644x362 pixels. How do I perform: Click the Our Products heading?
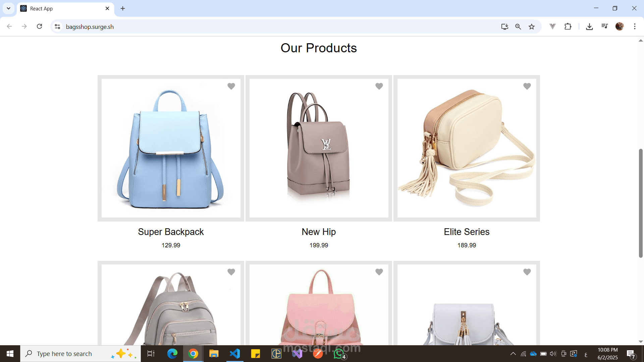click(x=319, y=48)
